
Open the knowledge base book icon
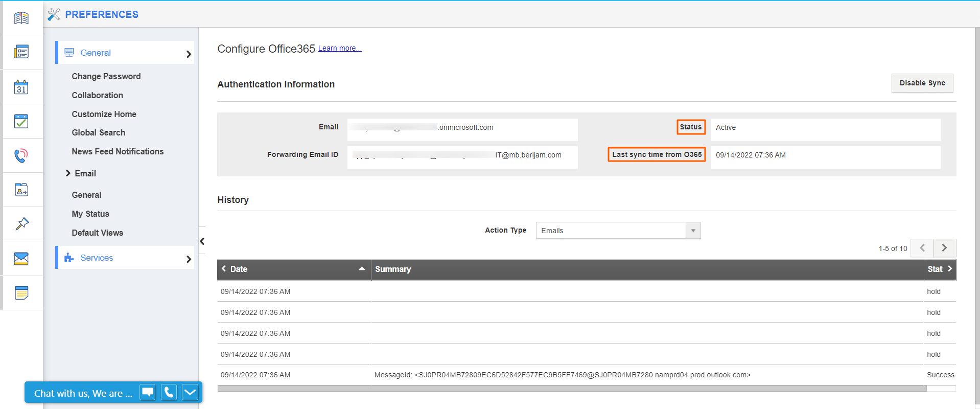pyautogui.click(x=21, y=18)
